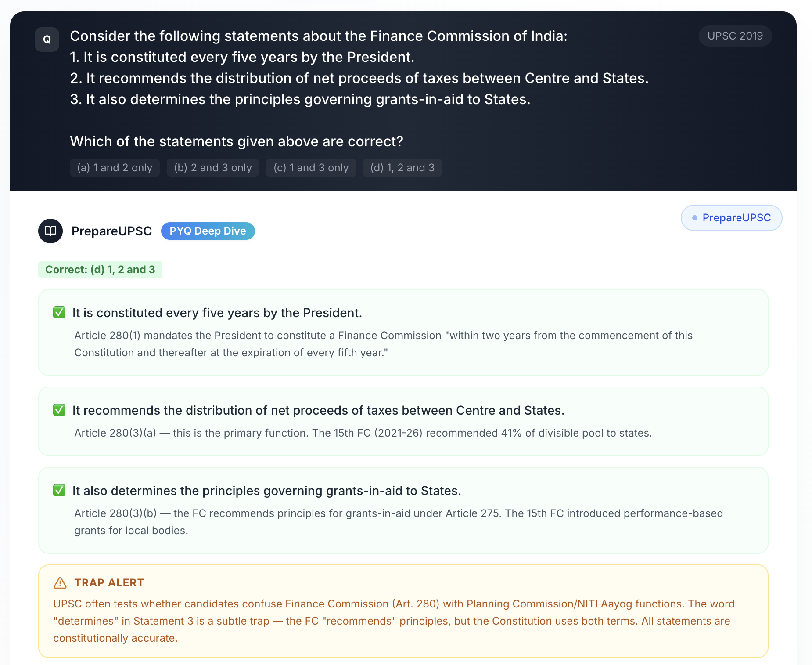Click the green checkmark on statement 1
Screen dimensions: 812x665
click(x=59, y=313)
